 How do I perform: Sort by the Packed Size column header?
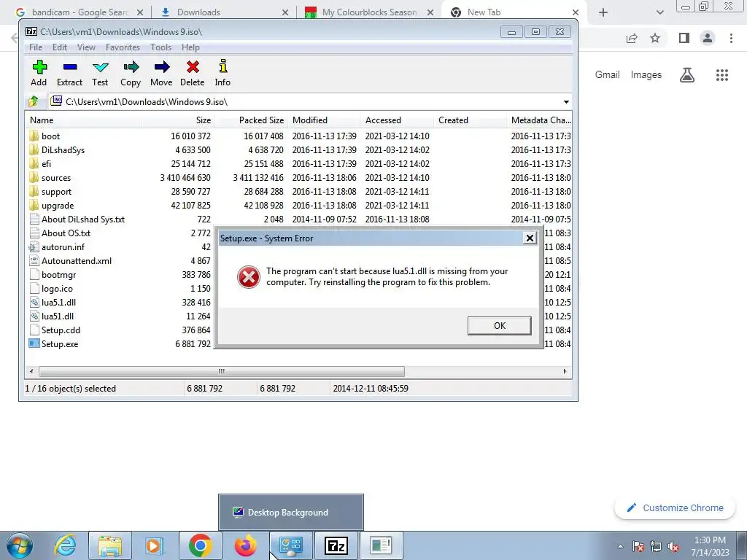[x=251, y=120]
